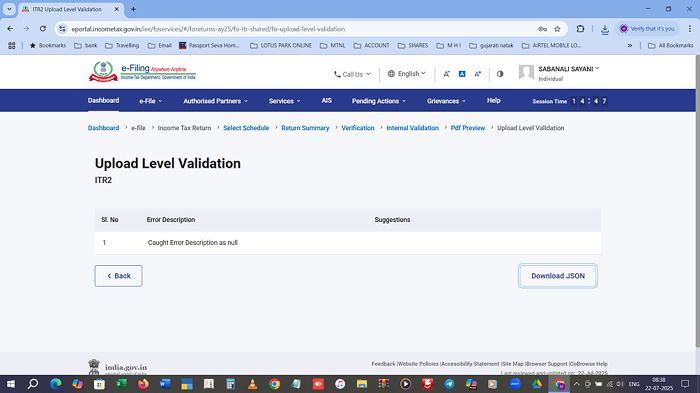700x393 pixels.
Task: Reset font size with default A icon
Action: click(462, 74)
